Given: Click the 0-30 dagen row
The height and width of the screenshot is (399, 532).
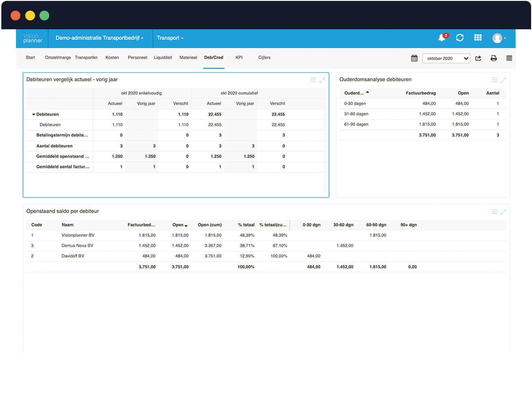Looking at the screenshot, I should tap(423, 103).
